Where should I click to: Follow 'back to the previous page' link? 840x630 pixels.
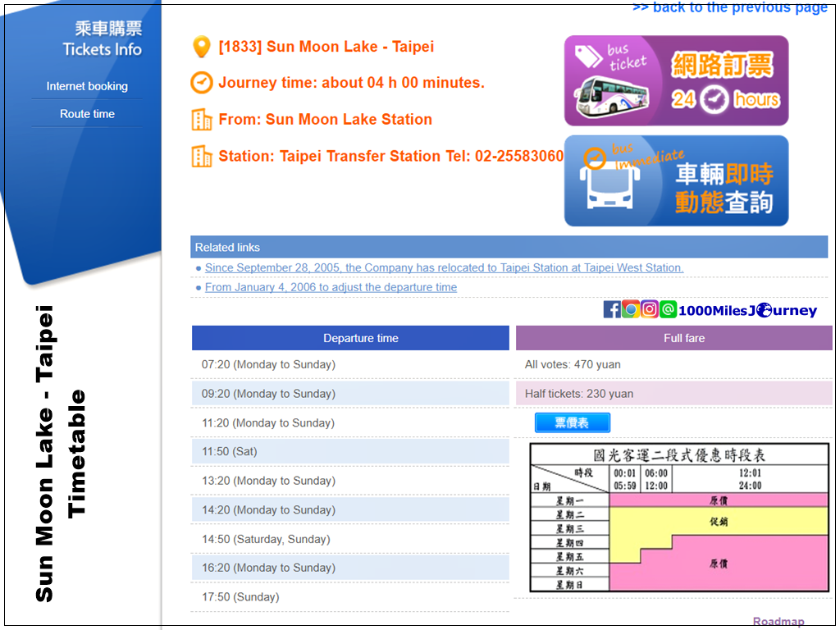(x=730, y=7)
